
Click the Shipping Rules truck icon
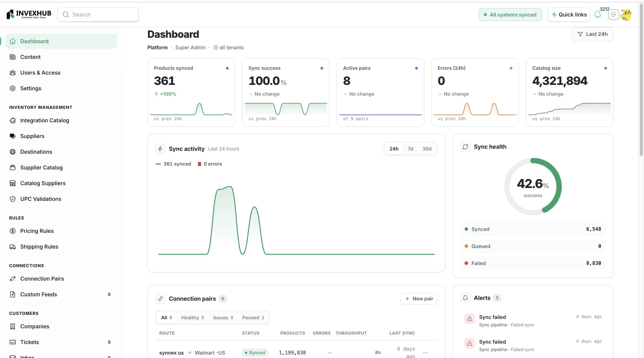tap(12, 247)
